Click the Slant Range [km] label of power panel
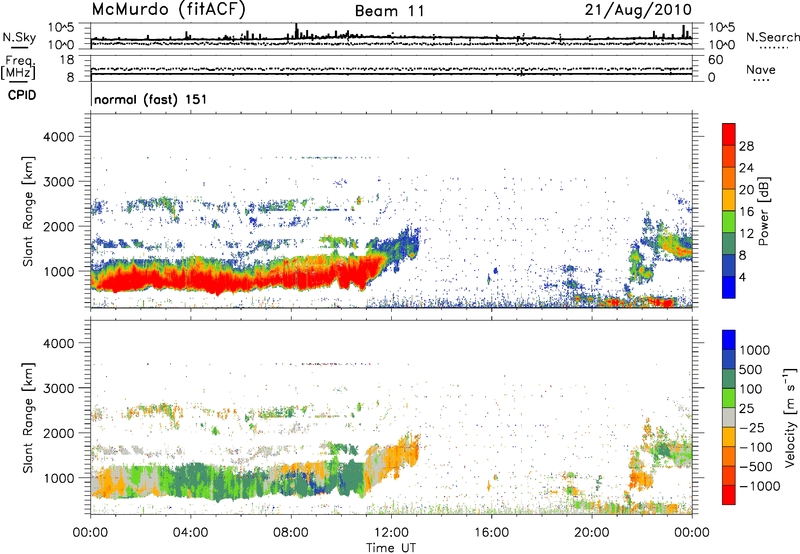Image resolution: width=800 pixels, height=554 pixels. pyautogui.click(x=28, y=211)
